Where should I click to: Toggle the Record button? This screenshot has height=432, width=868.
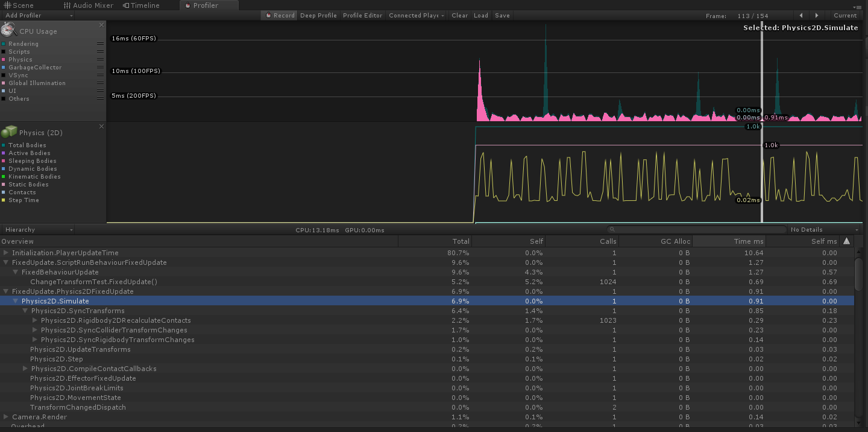[x=280, y=15]
